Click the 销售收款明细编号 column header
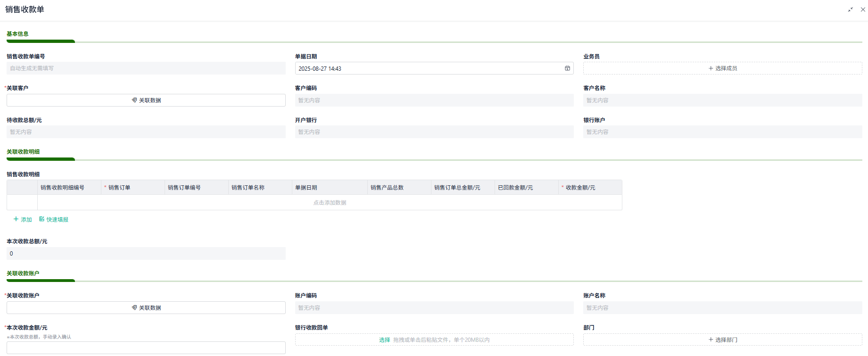The width and height of the screenshot is (868, 356). pyautogui.click(x=69, y=188)
